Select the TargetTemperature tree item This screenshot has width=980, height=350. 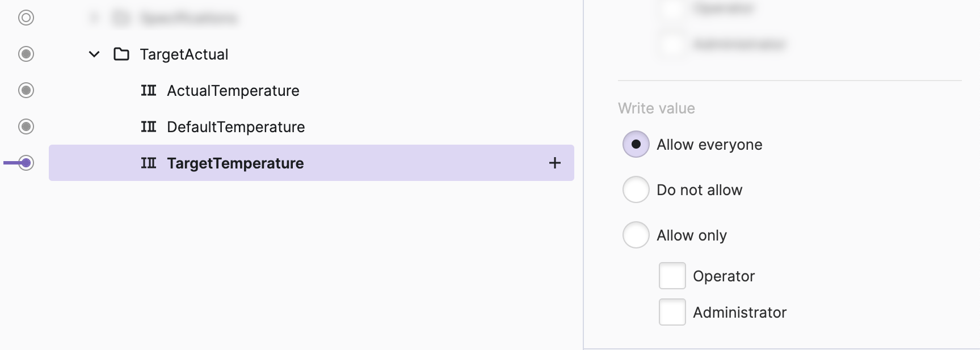pyautogui.click(x=235, y=163)
